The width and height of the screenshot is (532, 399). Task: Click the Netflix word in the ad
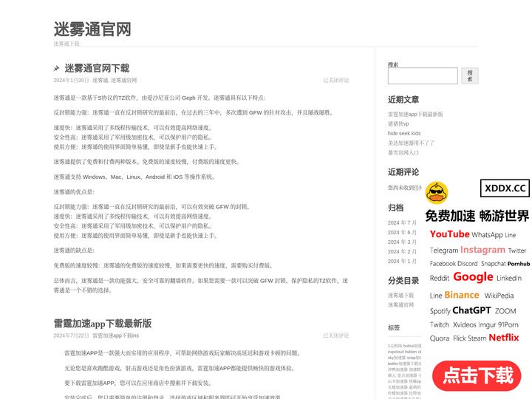pos(504,338)
